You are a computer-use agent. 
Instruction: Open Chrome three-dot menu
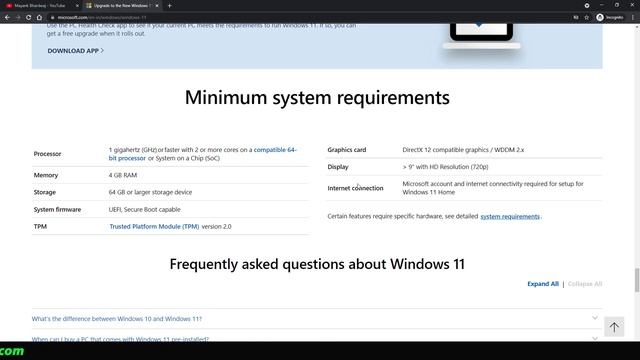pos(633,17)
